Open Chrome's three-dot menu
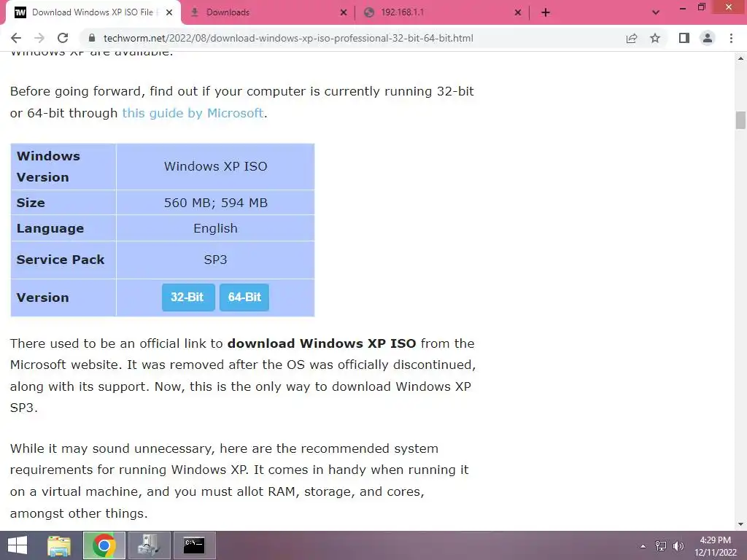 731,38
